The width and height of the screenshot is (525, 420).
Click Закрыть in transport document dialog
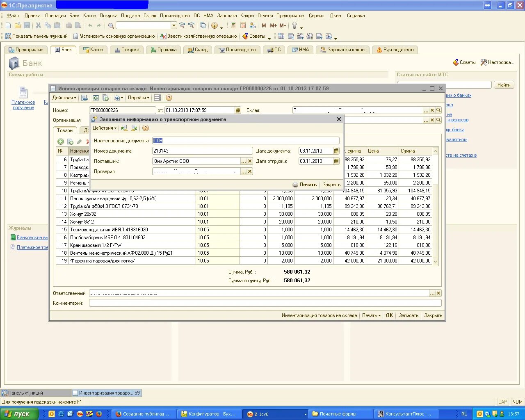tap(331, 185)
